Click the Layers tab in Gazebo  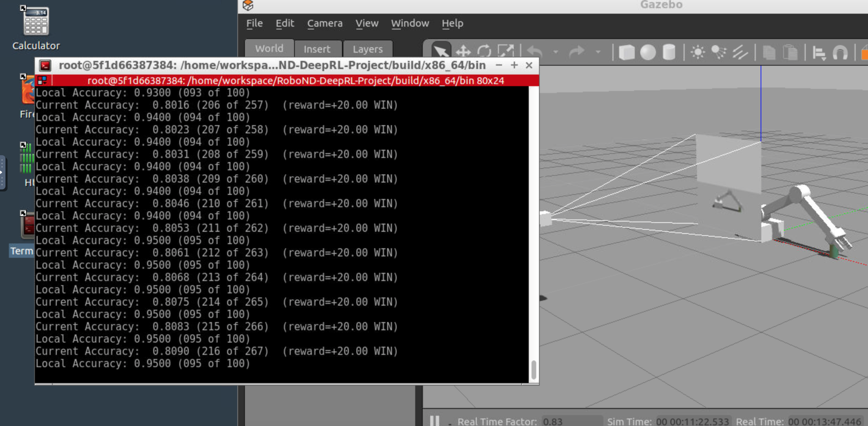pos(368,49)
